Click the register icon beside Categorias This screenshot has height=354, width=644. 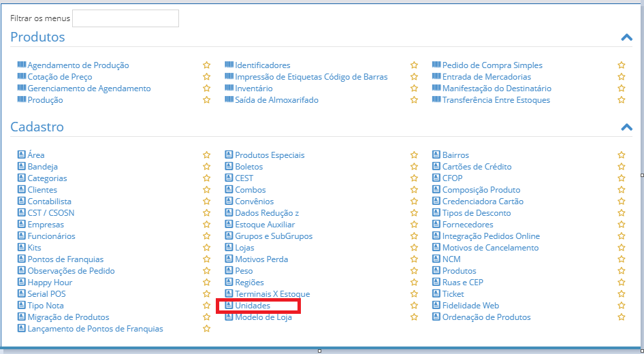[x=22, y=178]
